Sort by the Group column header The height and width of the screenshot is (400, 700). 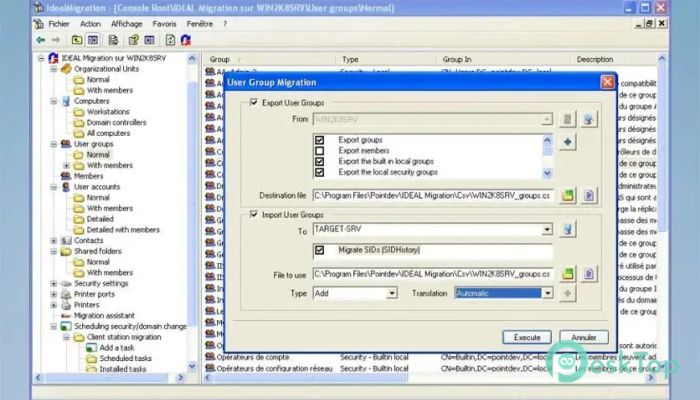click(x=268, y=59)
